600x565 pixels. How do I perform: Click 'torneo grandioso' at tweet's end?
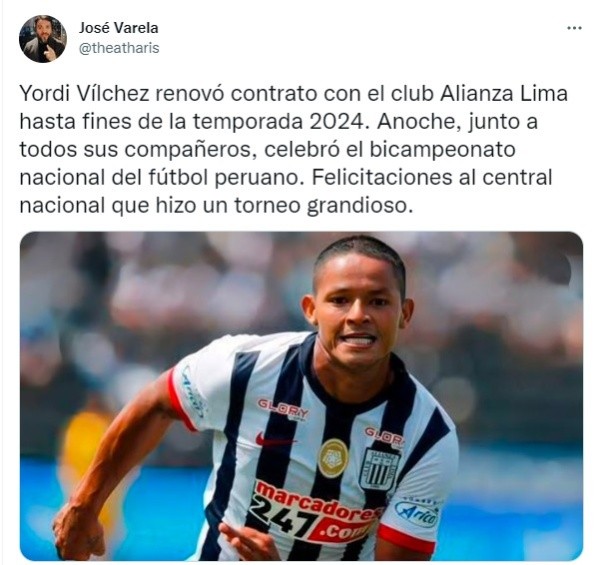(x=324, y=206)
